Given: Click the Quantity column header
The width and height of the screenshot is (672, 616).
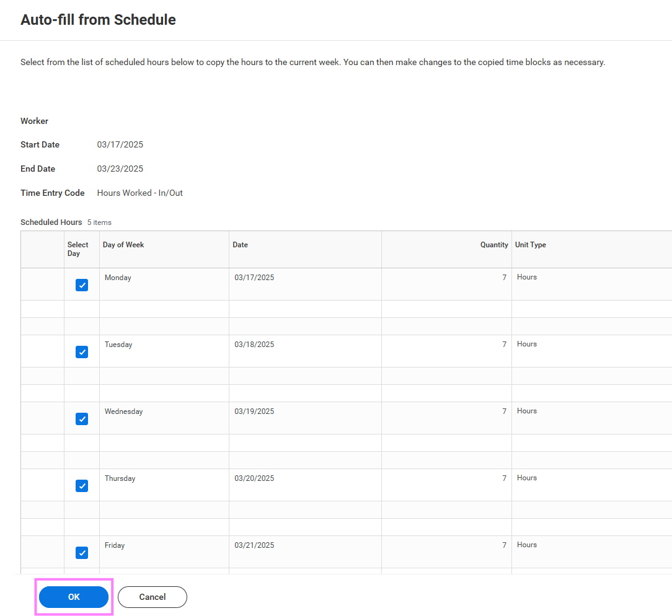Looking at the screenshot, I should point(494,245).
